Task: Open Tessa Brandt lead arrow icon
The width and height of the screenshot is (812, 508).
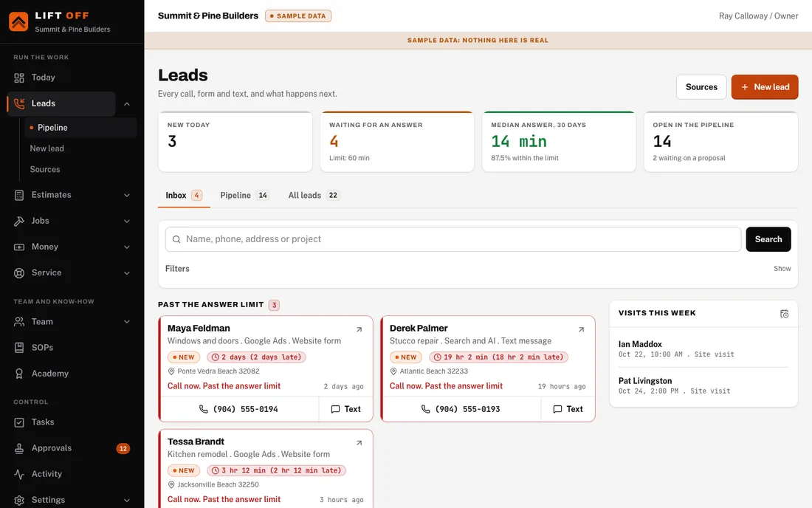Action: click(x=359, y=443)
